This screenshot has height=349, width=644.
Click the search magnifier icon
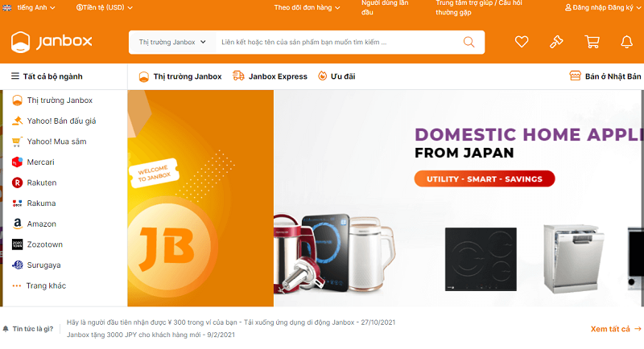tap(469, 42)
